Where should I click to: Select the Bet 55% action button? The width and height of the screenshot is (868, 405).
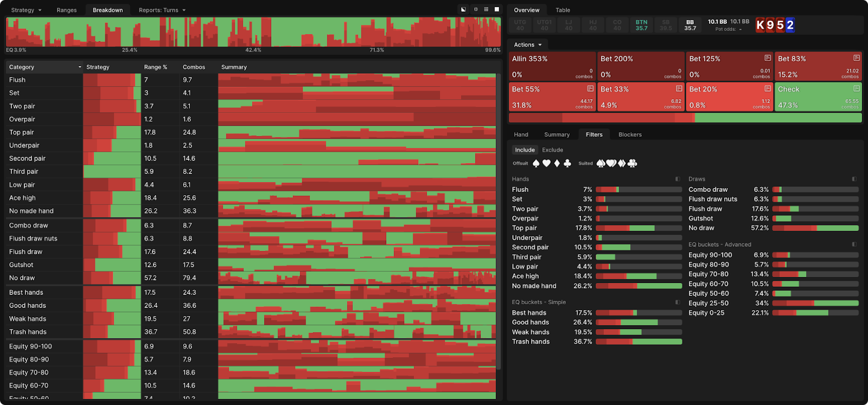pos(552,97)
